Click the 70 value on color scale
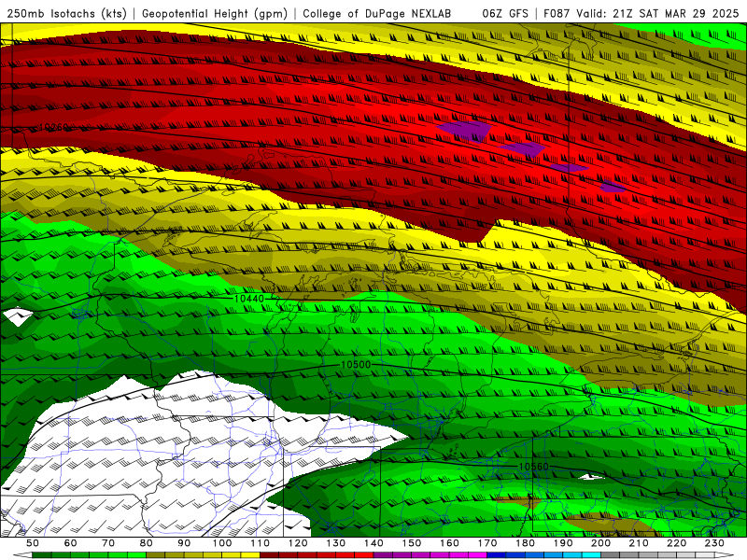The height and width of the screenshot is (560, 747). click(x=108, y=543)
